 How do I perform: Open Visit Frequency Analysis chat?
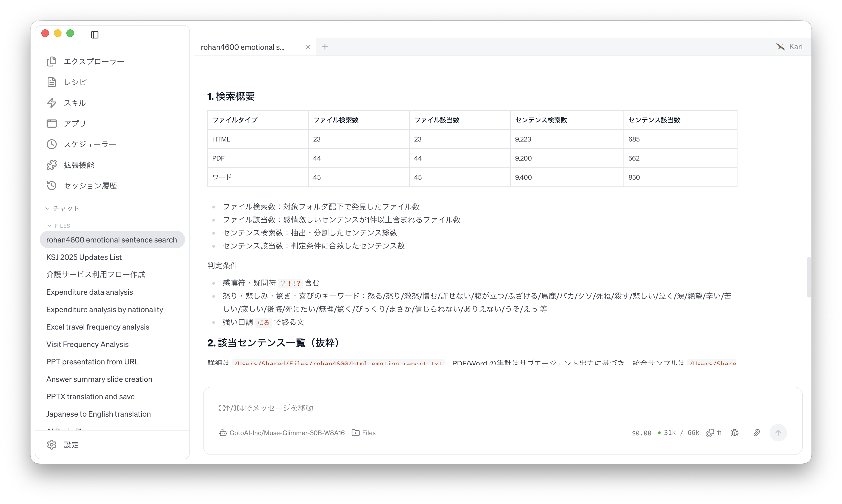tap(87, 344)
